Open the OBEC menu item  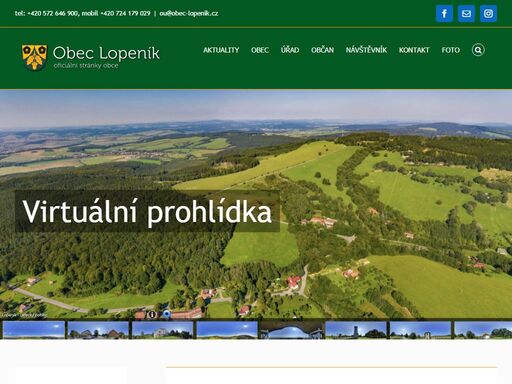click(x=260, y=50)
